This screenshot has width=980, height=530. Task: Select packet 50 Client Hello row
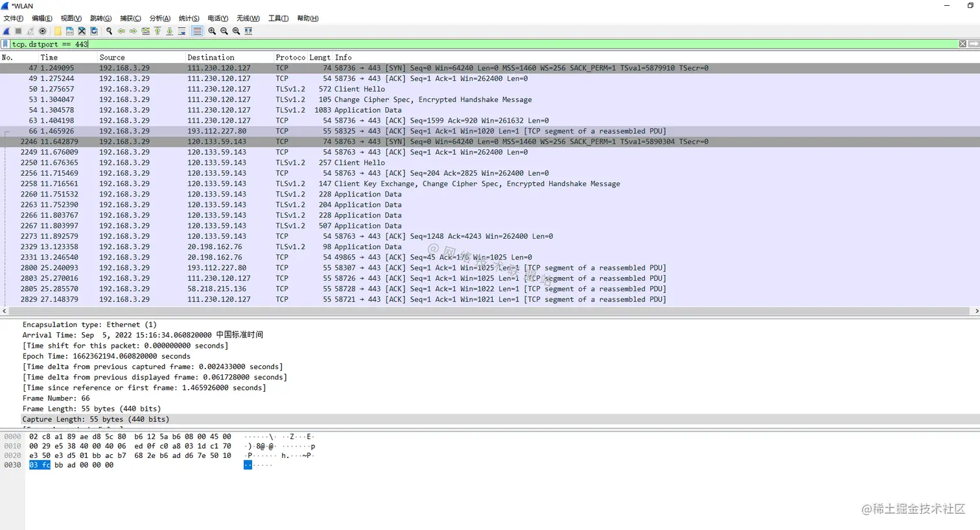pyautogui.click(x=490, y=89)
